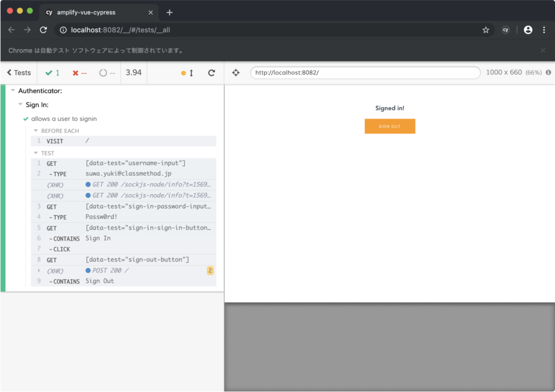Image resolution: width=555 pixels, height=392 pixels.
Task: Restart tests with the refresh icon
Action: (212, 73)
